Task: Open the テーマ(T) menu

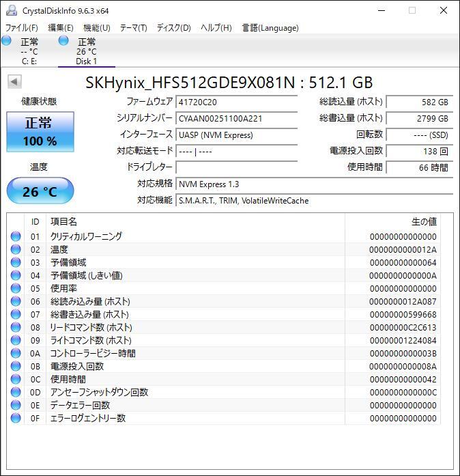Action: 133,28
